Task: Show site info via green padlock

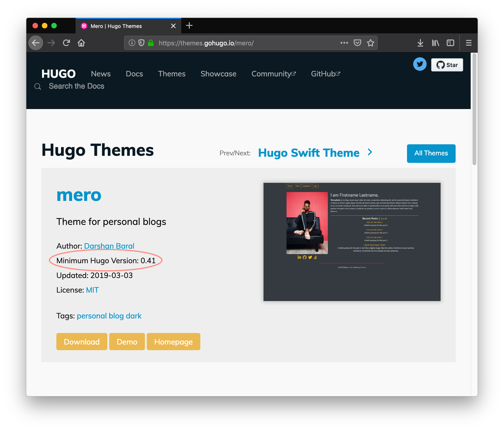Action: tap(151, 43)
